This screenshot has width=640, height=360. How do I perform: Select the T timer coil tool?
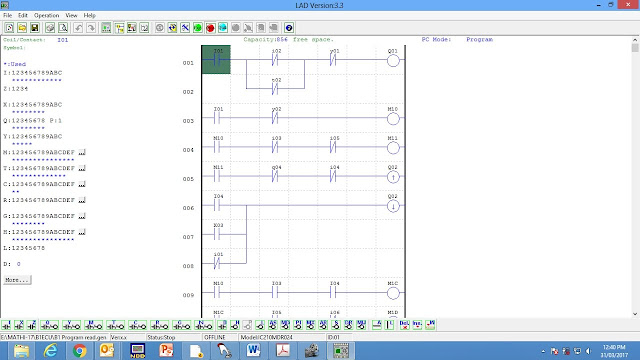[116, 325]
